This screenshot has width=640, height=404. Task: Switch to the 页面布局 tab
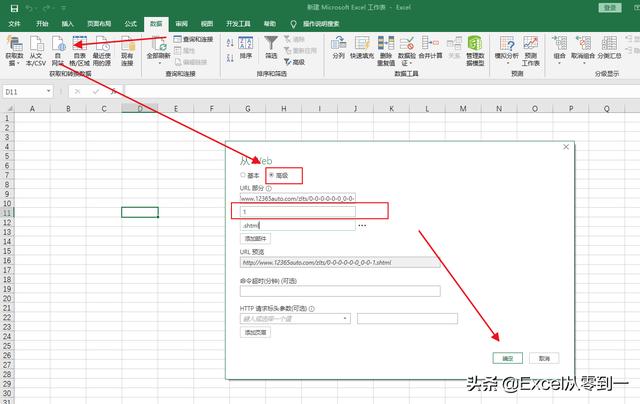point(99,24)
